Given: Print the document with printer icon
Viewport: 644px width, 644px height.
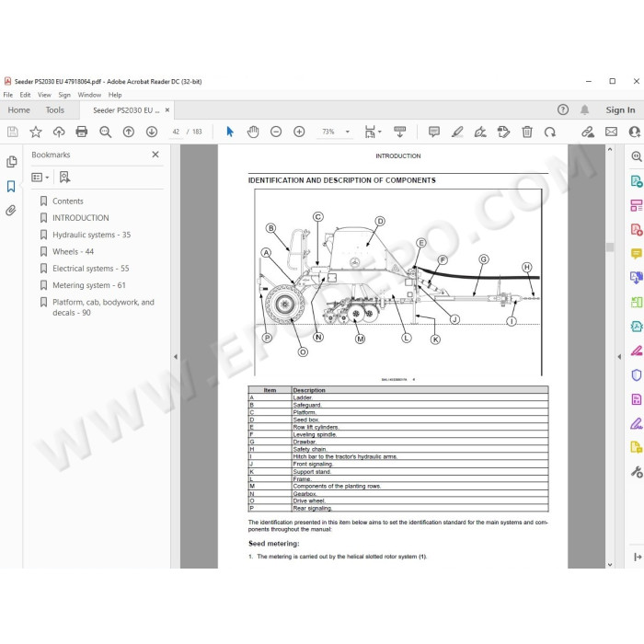Looking at the screenshot, I should 82,132.
